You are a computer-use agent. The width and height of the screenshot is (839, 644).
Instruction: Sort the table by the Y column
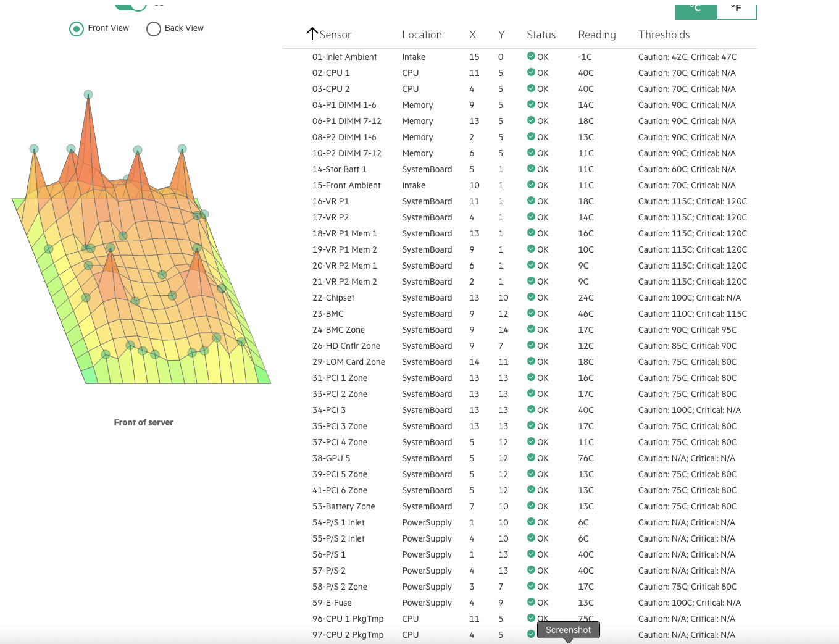(501, 35)
